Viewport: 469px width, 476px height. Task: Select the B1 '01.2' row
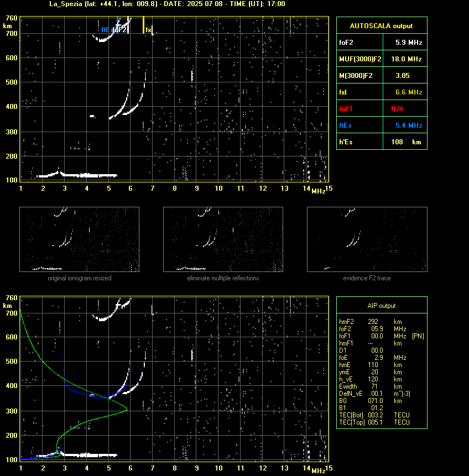(361, 408)
